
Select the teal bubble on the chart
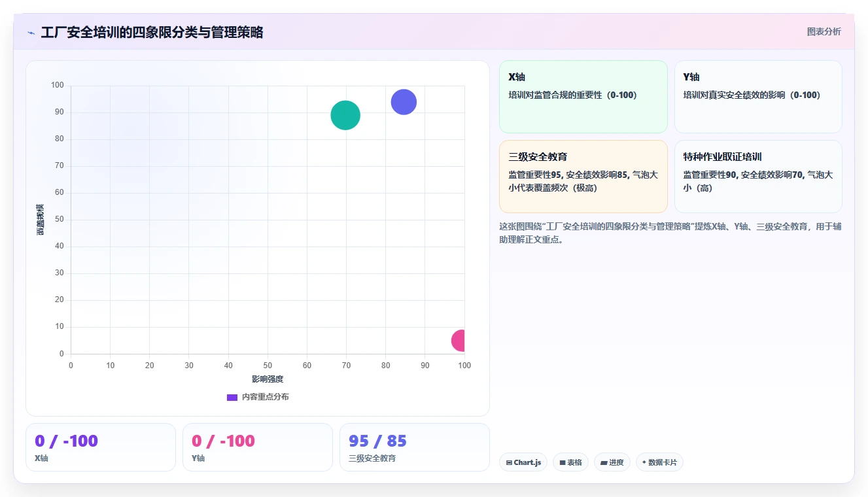click(345, 115)
